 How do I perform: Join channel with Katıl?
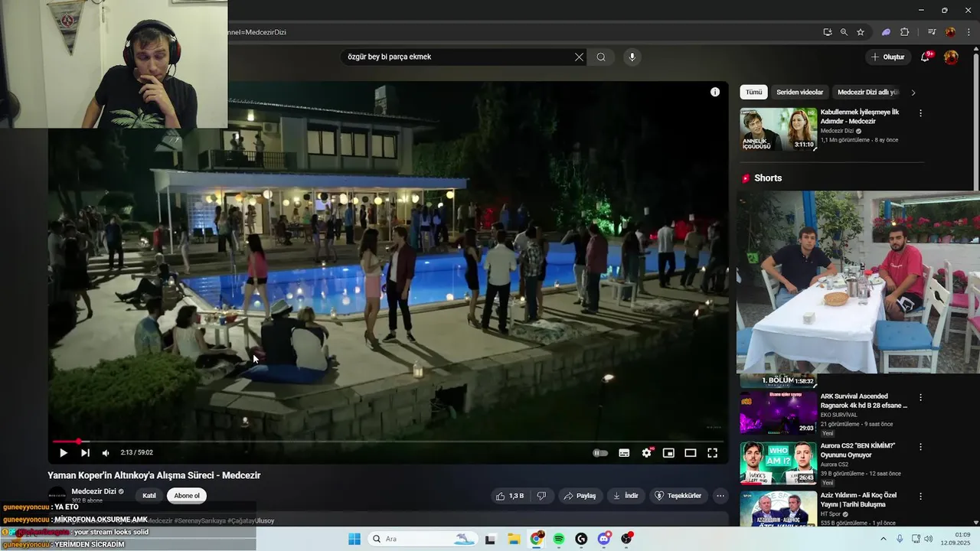(149, 496)
